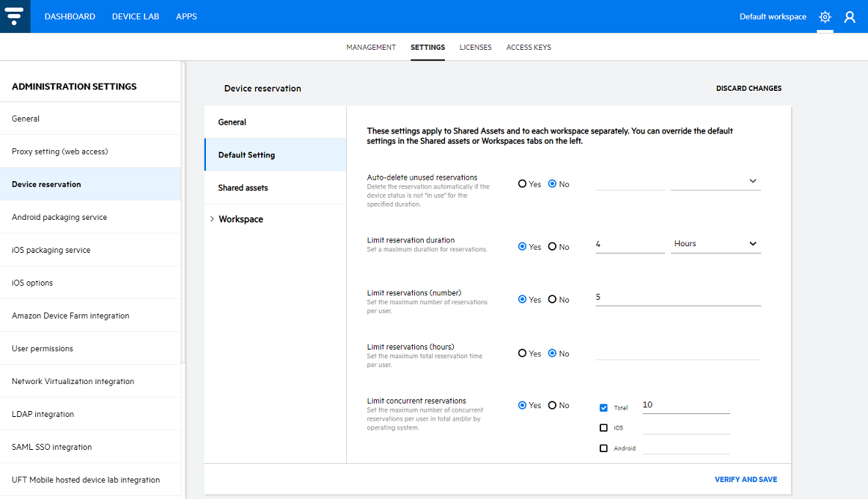Enable the iOS concurrent reservations checkbox

tap(603, 428)
